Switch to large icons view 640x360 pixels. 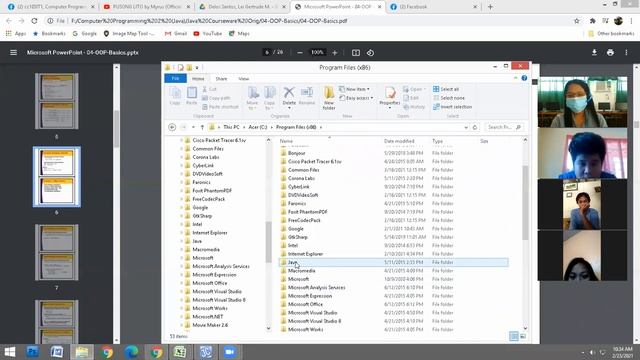coord(523,336)
